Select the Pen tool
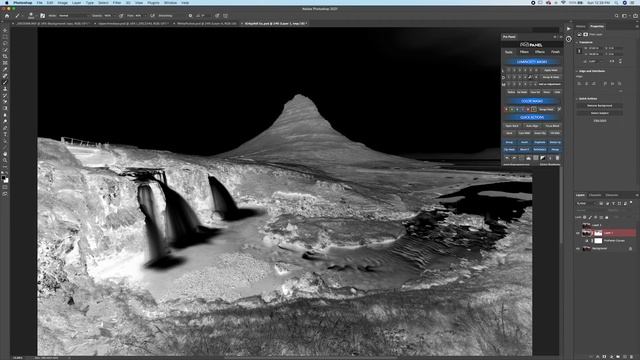This screenshot has width=640, height=360. point(5,127)
